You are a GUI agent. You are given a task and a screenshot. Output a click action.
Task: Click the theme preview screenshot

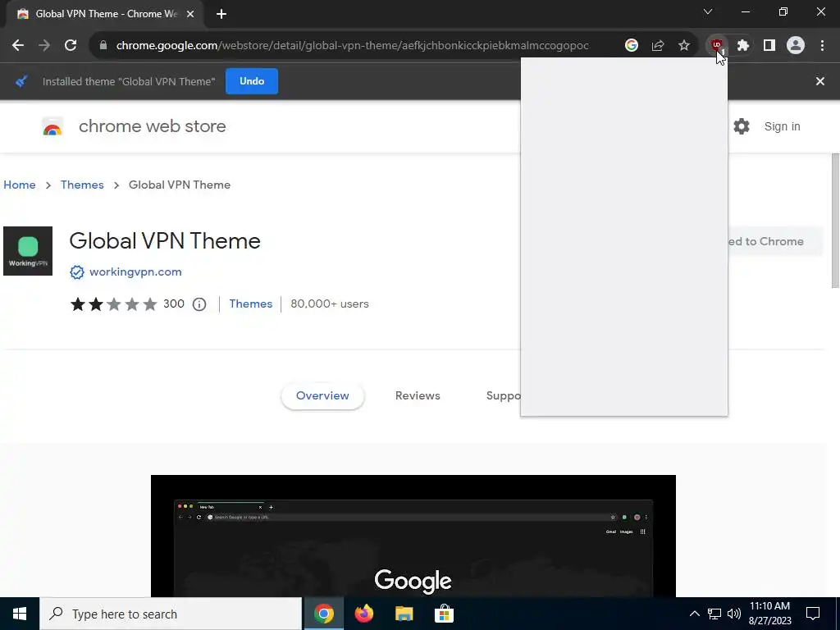click(413, 536)
